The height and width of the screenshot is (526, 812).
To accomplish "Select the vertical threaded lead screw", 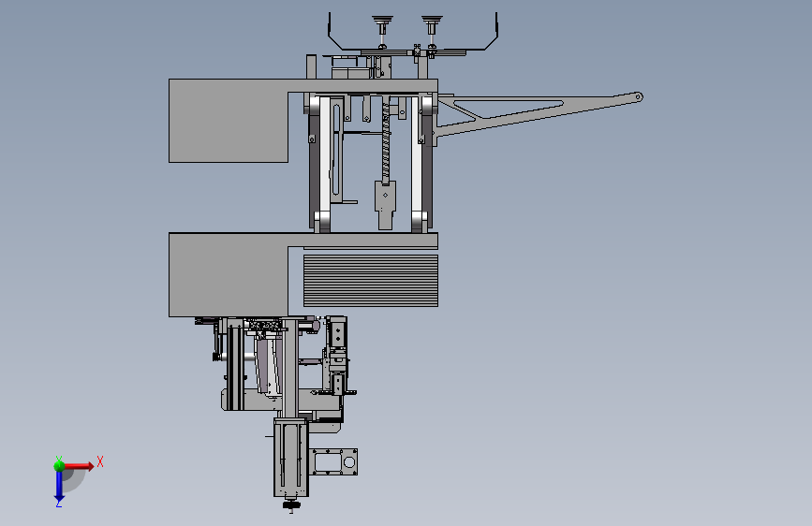I will pos(386,141).
